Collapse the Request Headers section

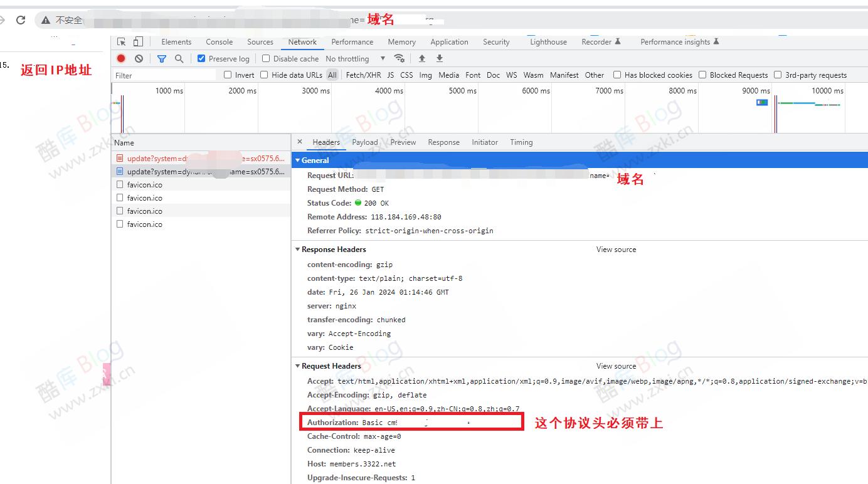pos(298,366)
